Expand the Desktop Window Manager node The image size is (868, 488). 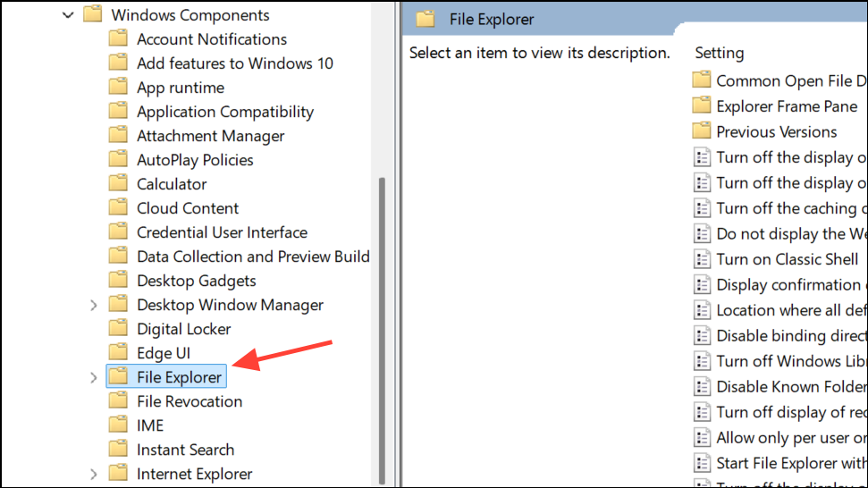click(x=94, y=305)
